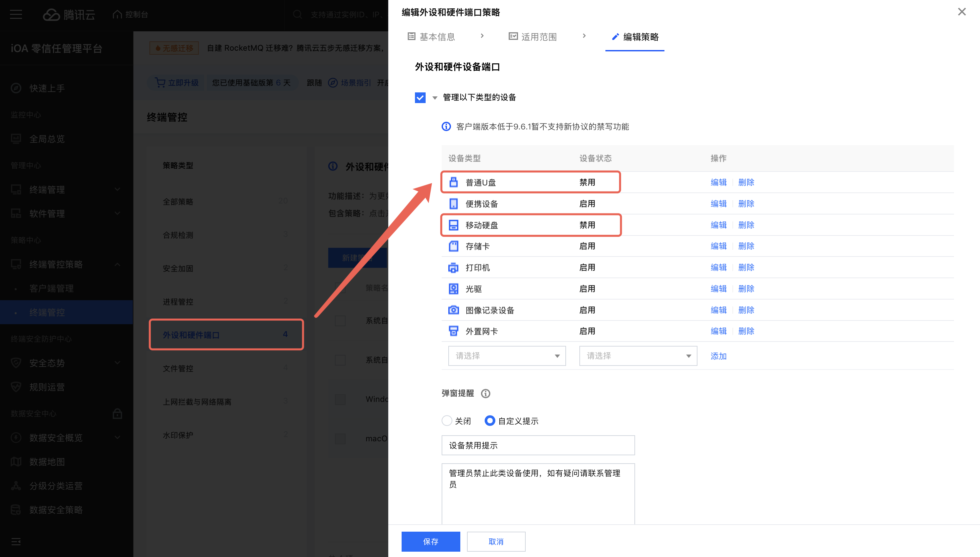Uncheck 管理以下类型的设备 checkbox
Image resolution: width=980 pixels, height=557 pixels.
click(420, 97)
